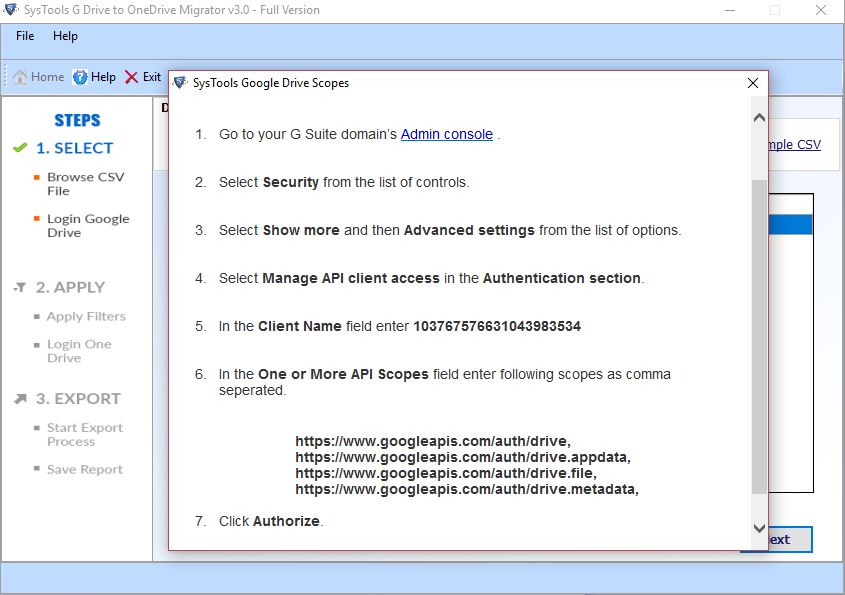The height and width of the screenshot is (595, 845).
Task: Click the export arrow icon beside 3. EXPORT
Action: [x=20, y=399]
